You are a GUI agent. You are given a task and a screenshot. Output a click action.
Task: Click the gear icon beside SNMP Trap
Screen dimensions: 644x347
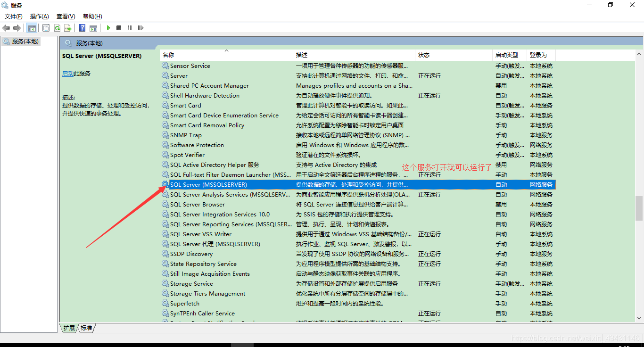click(x=165, y=135)
